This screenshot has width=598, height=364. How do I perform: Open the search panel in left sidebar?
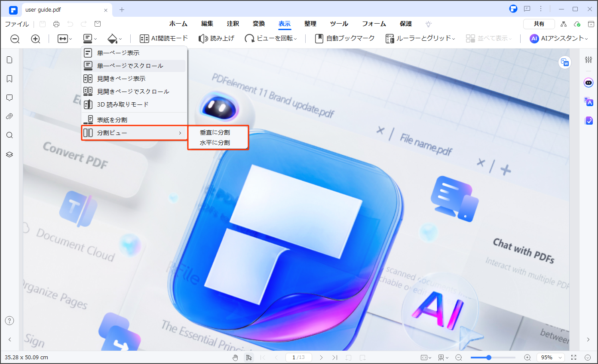click(9, 135)
